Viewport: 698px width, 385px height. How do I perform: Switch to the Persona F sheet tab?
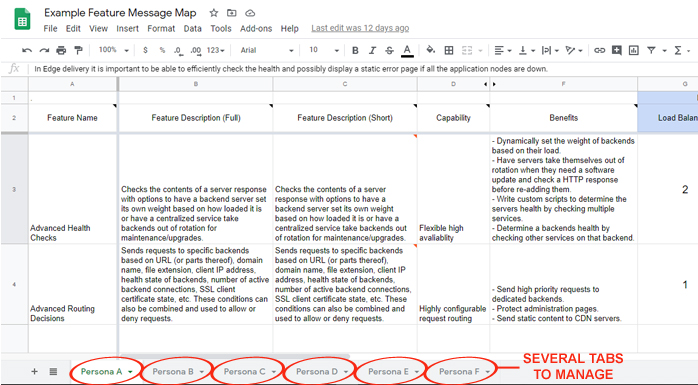tap(459, 371)
